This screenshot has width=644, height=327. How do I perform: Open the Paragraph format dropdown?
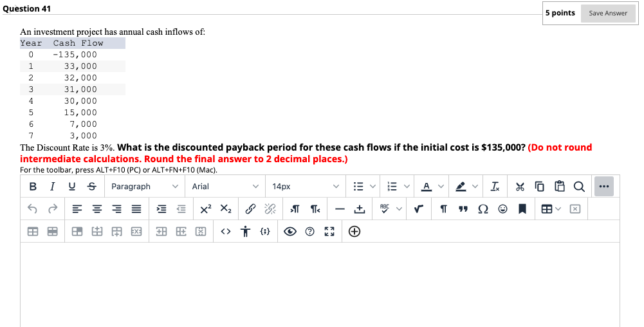tap(145, 187)
